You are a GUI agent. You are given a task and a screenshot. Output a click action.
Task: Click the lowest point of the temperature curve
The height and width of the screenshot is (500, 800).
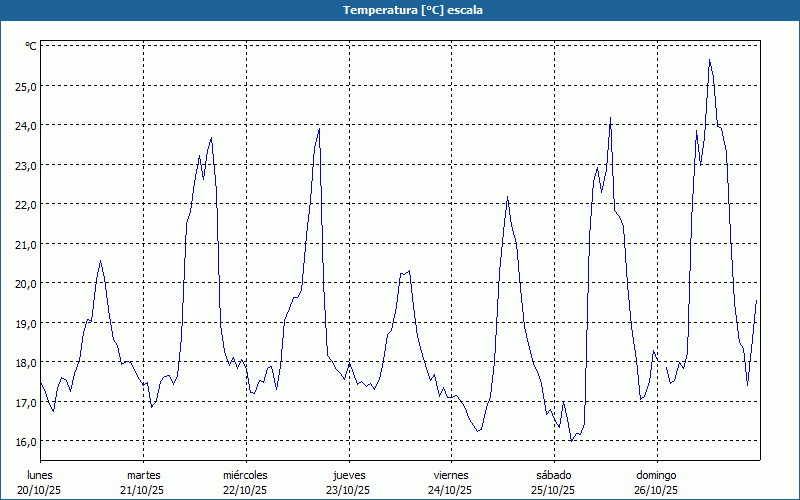[x=571, y=440]
